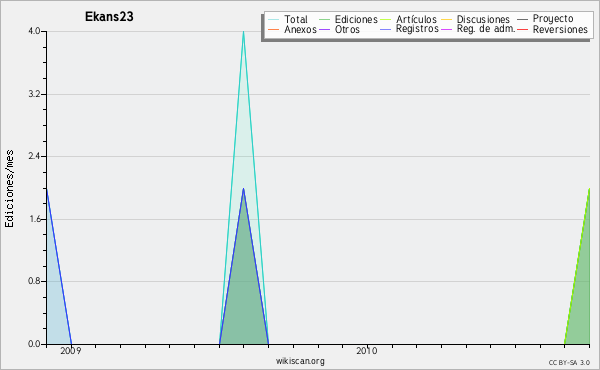The height and width of the screenshot is (370, 600).
Task: Click the 0.0 y-axis label
Action: pos(34,344)
